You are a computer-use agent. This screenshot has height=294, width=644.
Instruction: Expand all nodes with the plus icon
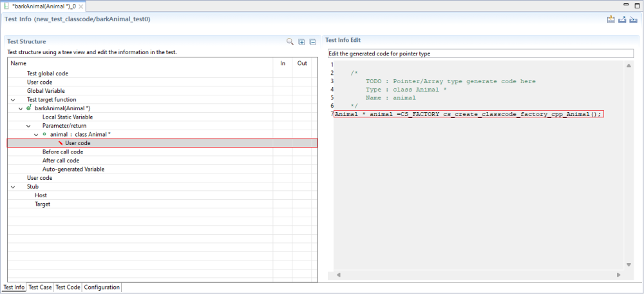point(301,42)
